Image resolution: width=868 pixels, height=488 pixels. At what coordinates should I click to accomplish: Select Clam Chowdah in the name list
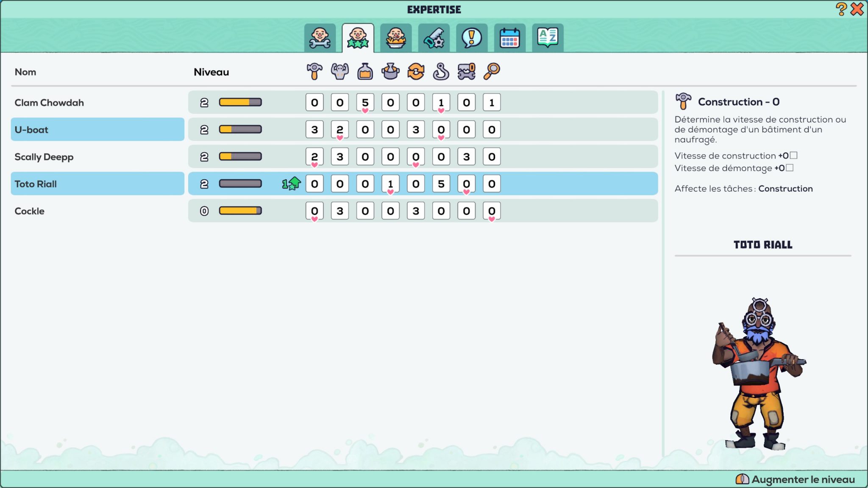click(x=49, y=103)
